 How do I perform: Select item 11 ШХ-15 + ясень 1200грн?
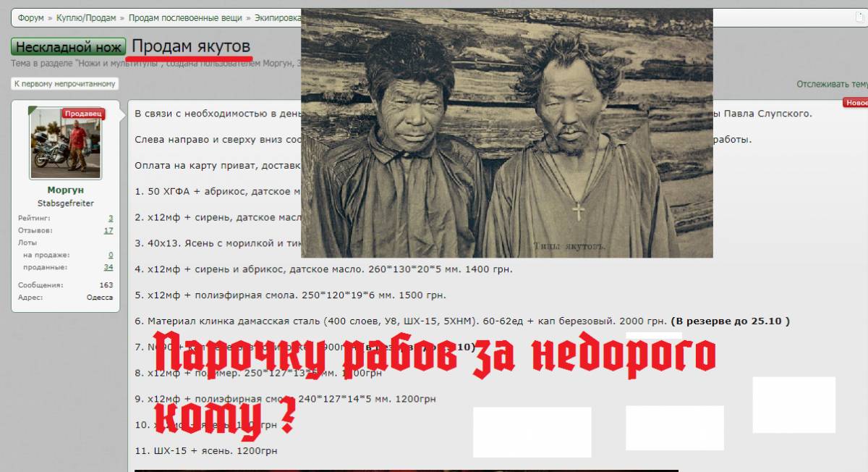(x=206, y=451)
